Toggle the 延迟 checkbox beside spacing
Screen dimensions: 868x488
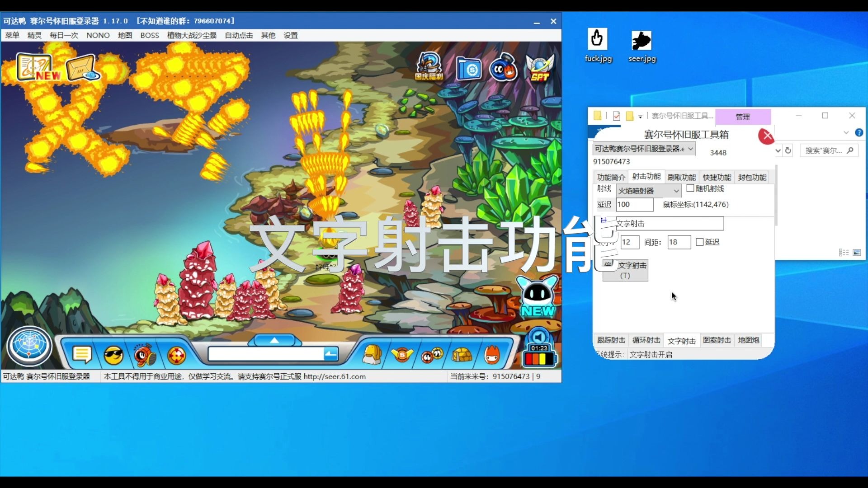click(700, 242)
